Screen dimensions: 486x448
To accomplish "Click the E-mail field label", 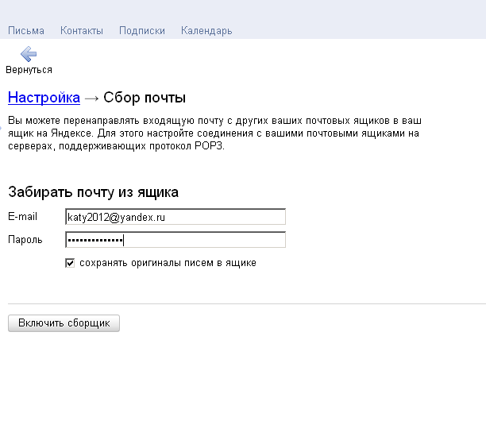I will (22, 216).
